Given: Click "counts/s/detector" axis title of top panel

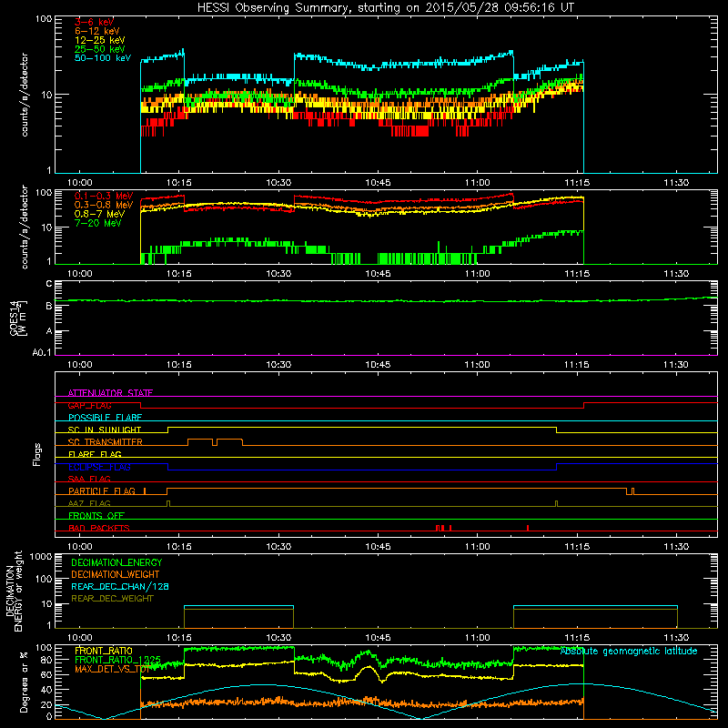Looking at the screenshot, I should point(25,95).
